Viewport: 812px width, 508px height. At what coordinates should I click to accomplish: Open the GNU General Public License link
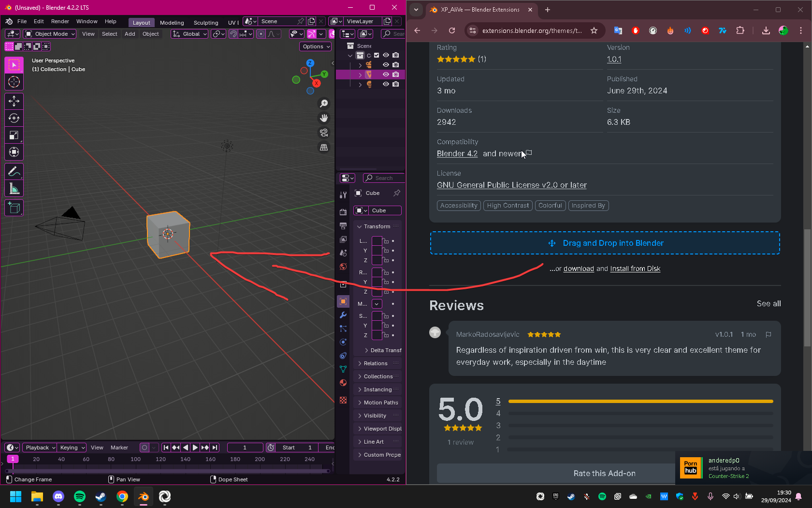click(512, 185)
